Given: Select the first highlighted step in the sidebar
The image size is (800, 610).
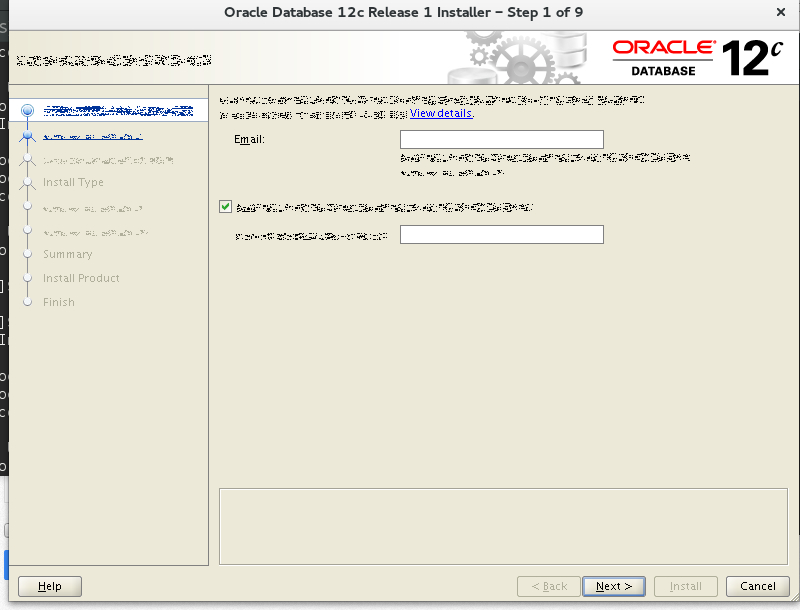Looking at the screenshot, I should pos(118,110).
